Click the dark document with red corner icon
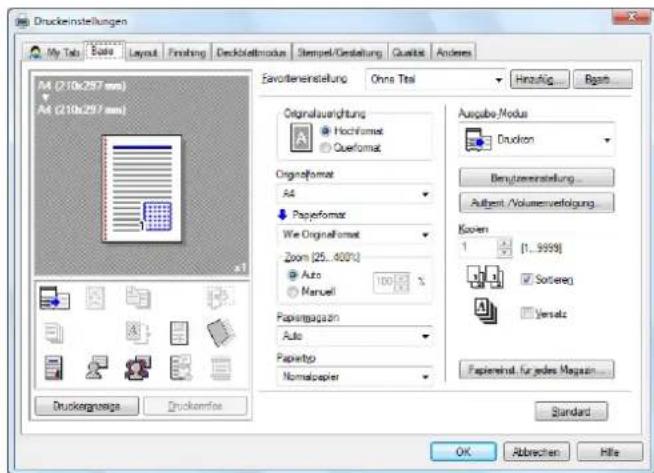 tap(54, 367)
